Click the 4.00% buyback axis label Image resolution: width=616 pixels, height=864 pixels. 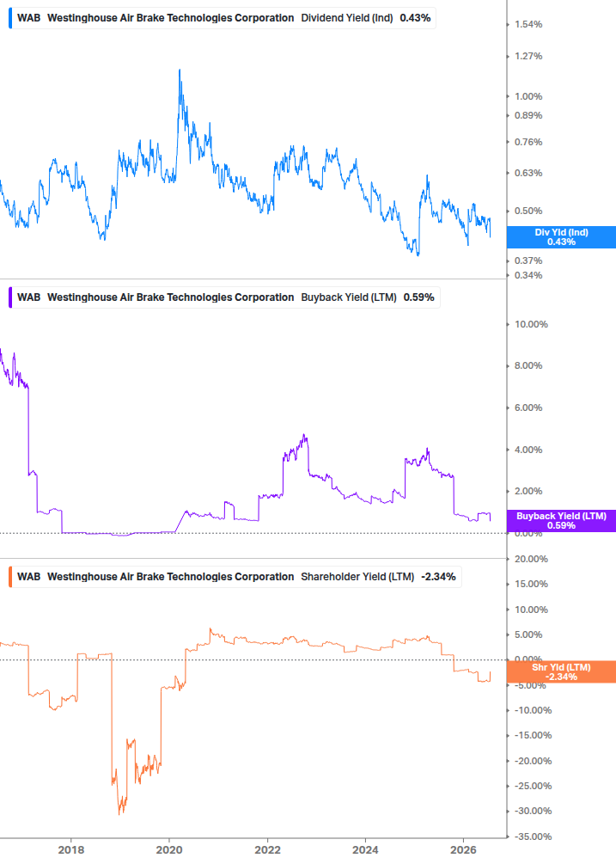(x=528, y=450)
